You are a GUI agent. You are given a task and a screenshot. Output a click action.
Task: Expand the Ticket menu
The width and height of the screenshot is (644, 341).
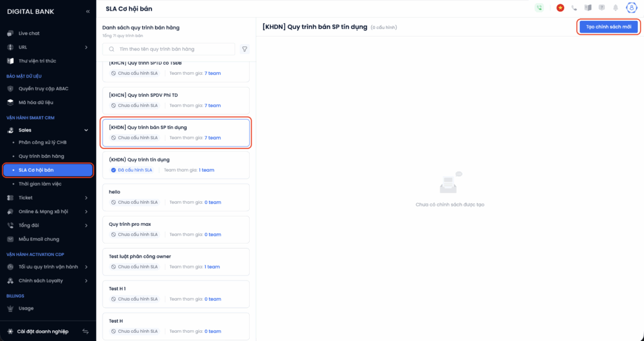pyautogui.click(x=86, y=198)
